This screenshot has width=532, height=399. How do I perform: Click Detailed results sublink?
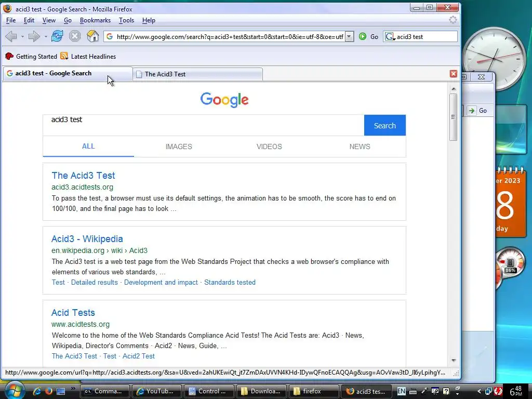point(95,282)
